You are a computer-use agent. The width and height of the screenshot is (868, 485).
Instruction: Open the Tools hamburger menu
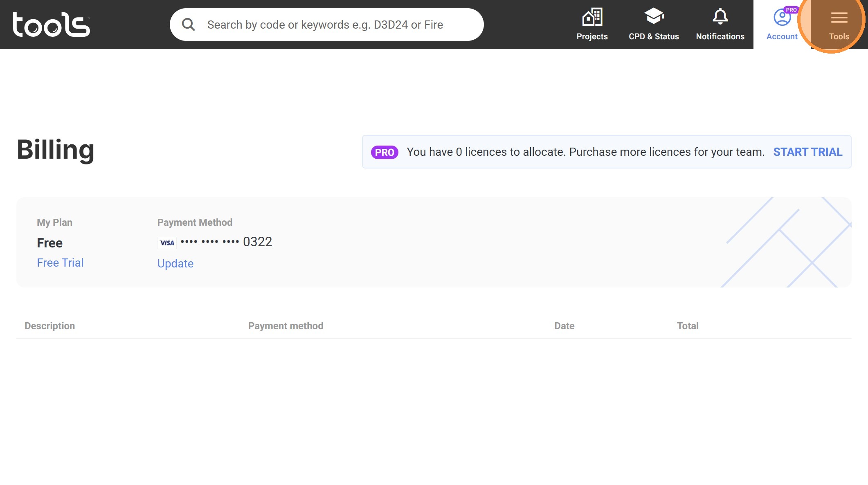coord(839,18)
